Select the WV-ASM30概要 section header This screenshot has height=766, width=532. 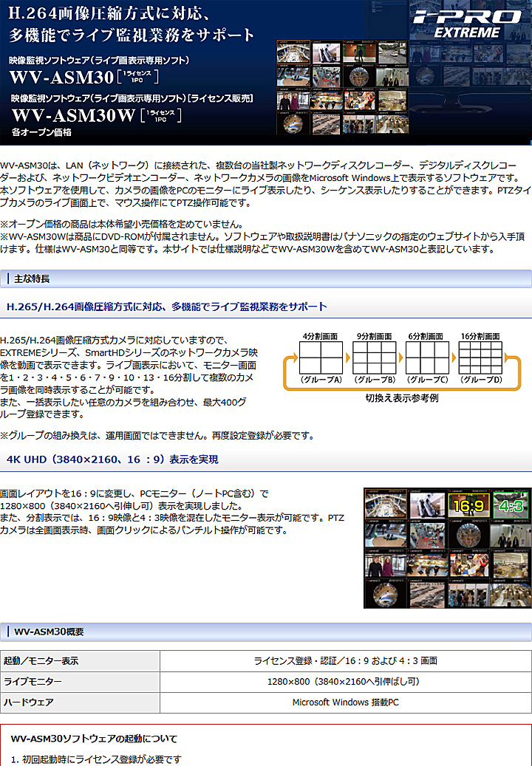pos(266,632)
